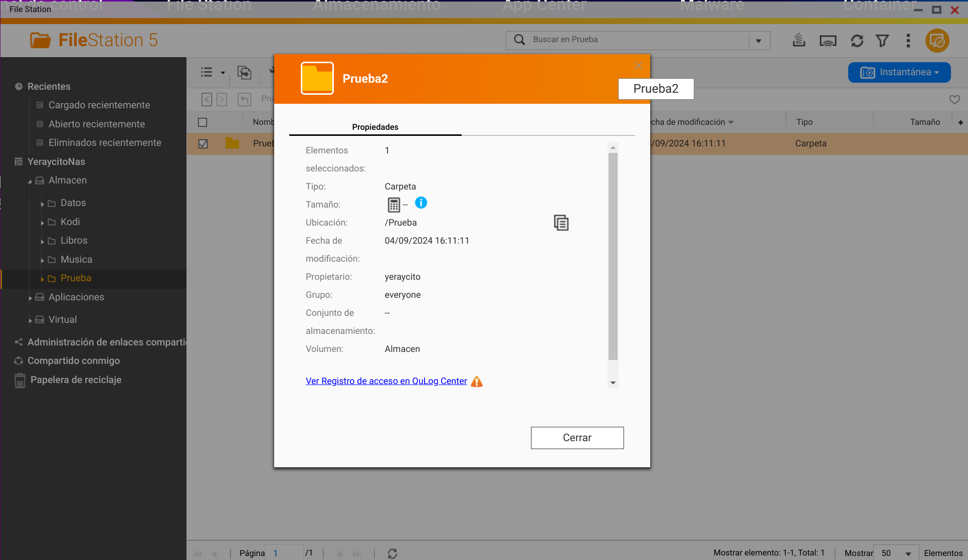Open the Instantánea dropdown button
This screenshot has width=968, height=560.
899,72
